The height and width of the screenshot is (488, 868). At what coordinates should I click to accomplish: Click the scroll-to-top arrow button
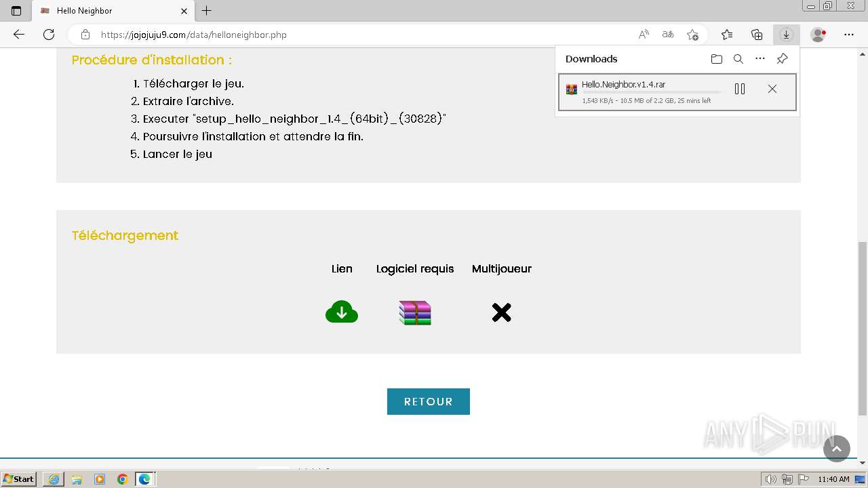coord(836,449)
